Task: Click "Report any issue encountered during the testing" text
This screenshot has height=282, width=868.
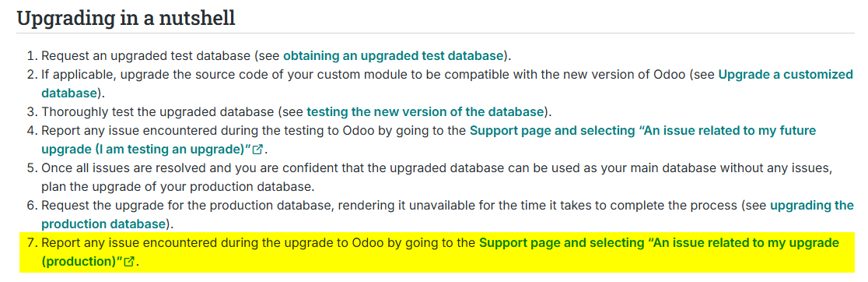Action: [185, 131]
